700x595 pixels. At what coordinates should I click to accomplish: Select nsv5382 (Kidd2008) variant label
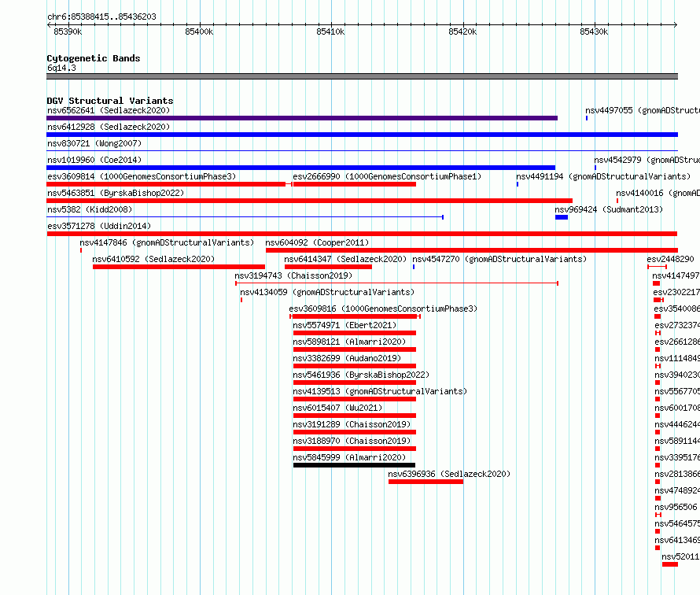click(x=90, y=209)
